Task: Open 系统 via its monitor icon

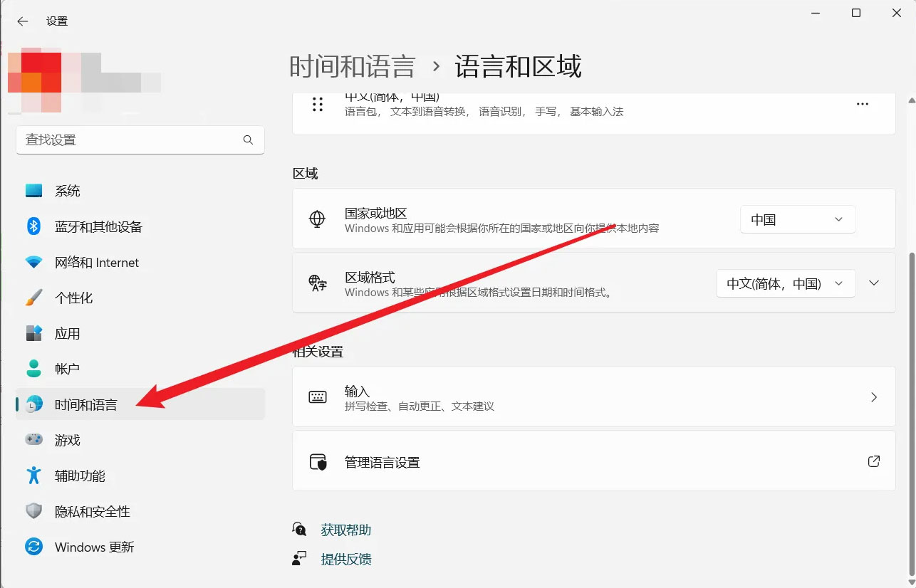Action: 33,191
